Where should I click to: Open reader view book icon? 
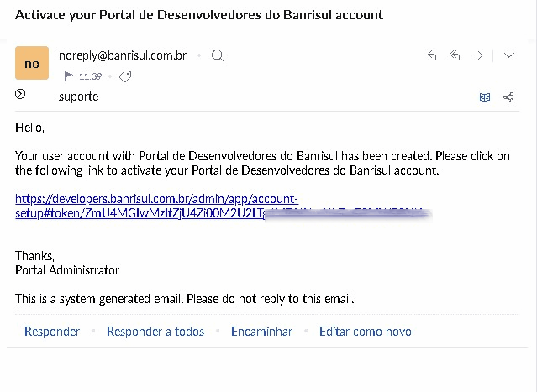coord(485,97)
